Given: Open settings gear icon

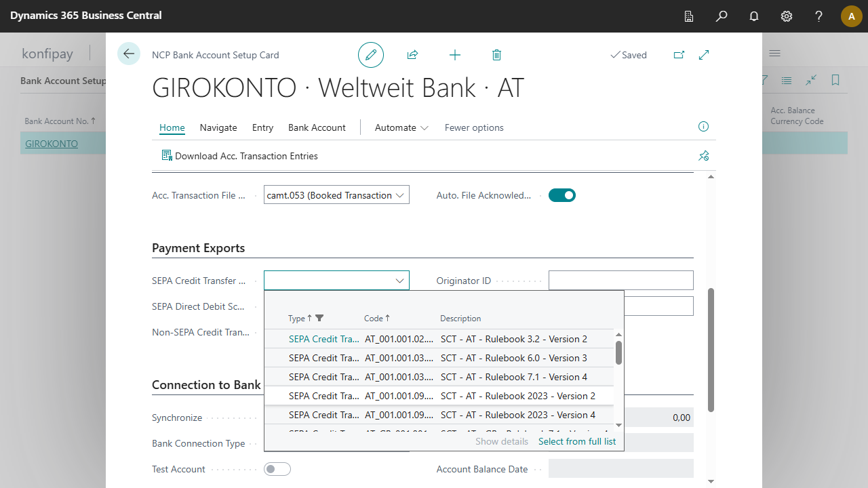Looking at the screenshot, I should point(787,16).
